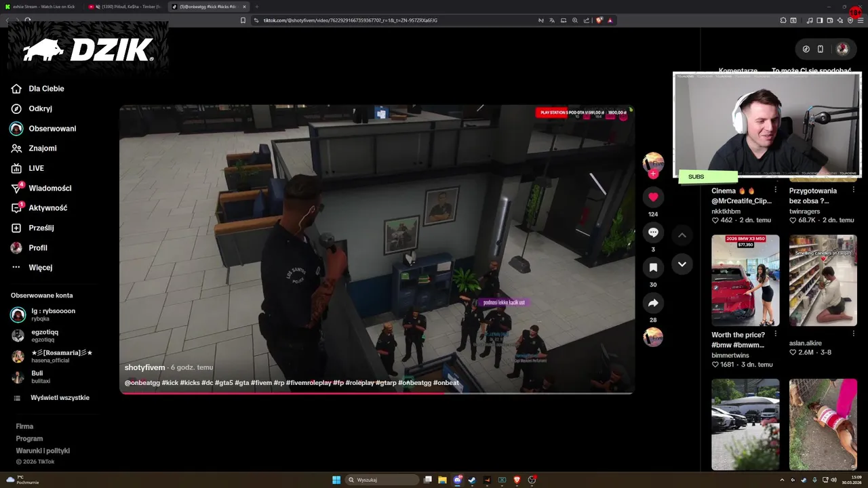
Task: Open options for aslan.alkire video card
Action: pos(853,334)
